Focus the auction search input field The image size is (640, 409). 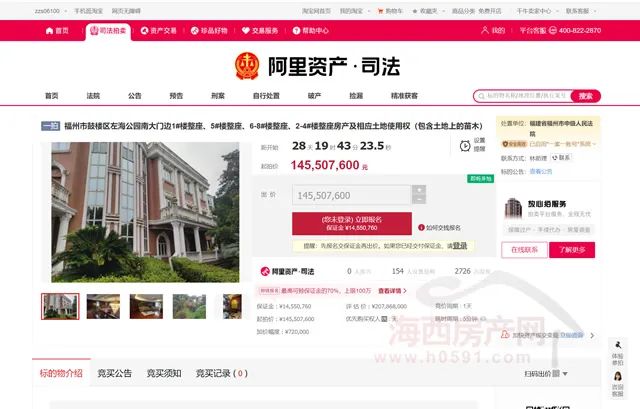click(x=522, y=96)
